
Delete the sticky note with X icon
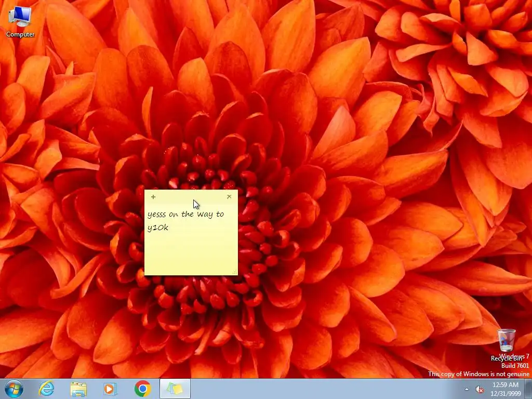pyautogui.click(x=229, y=197)
